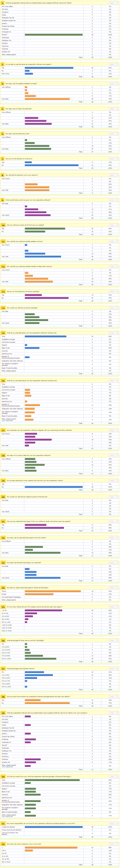Click the orange Phone bar in question 24

52,591
